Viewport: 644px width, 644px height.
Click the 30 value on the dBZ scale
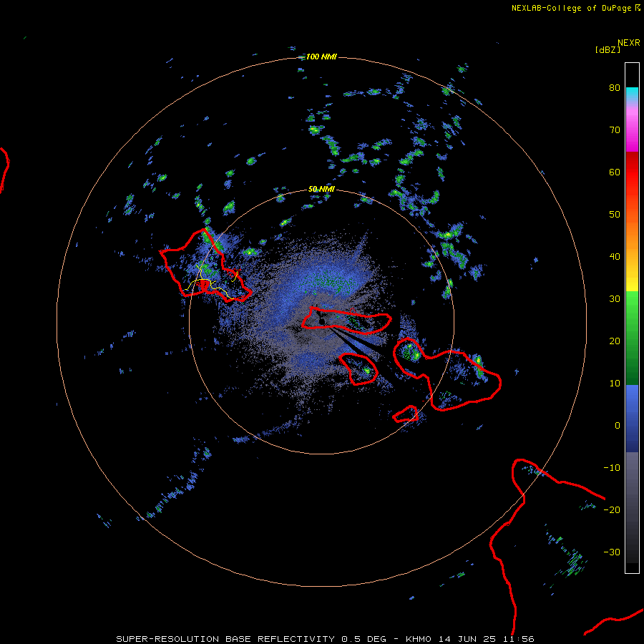pyautogui.click(x=615, y=298)
